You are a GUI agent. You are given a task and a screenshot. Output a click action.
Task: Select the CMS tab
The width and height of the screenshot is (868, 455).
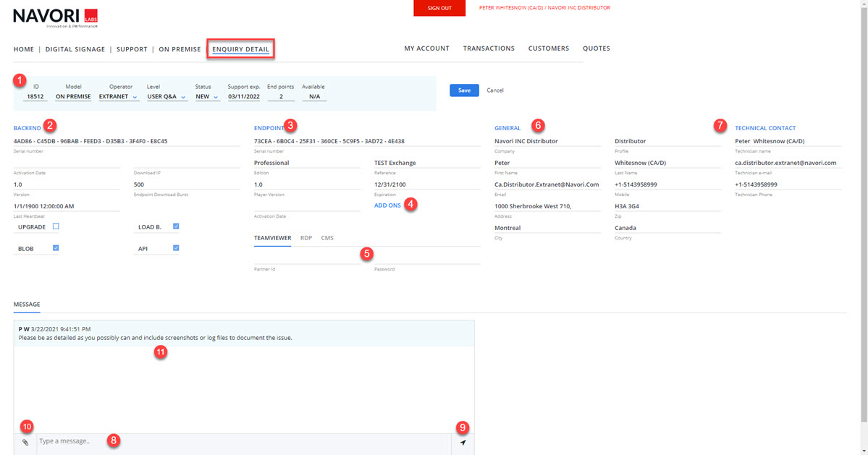tap(327, 238)
